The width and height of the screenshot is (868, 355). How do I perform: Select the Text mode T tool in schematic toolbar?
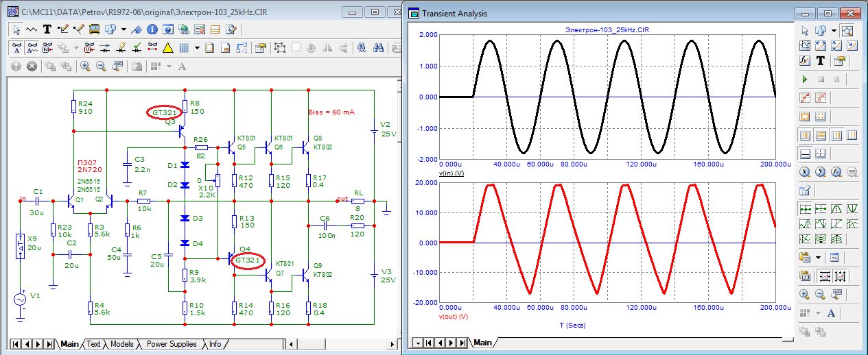point(47,29)
